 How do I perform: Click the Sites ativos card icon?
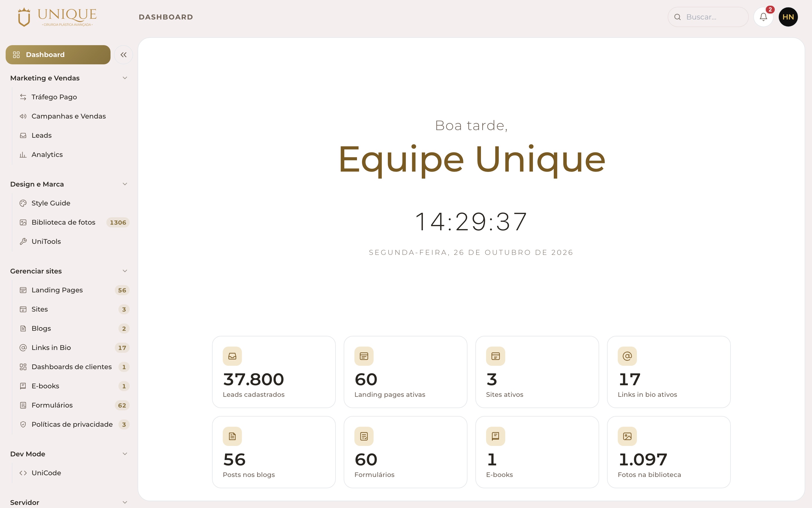496,356
